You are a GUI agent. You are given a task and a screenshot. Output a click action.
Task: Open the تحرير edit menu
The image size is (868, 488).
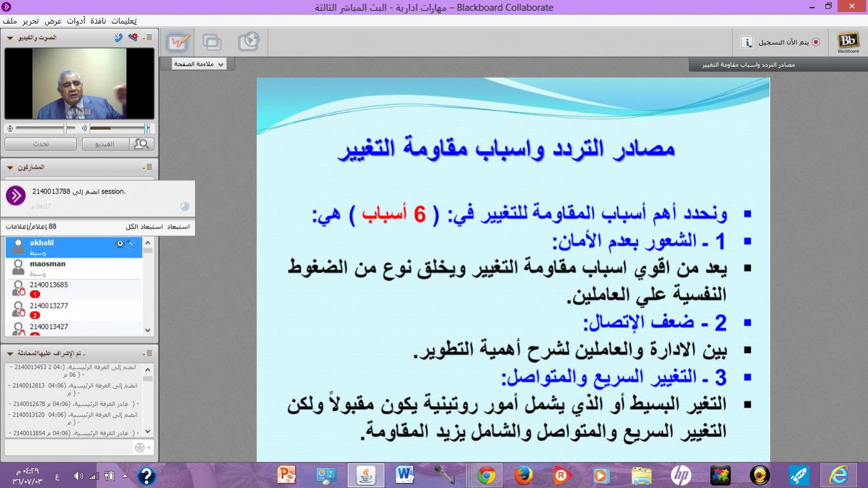(31, 21)
